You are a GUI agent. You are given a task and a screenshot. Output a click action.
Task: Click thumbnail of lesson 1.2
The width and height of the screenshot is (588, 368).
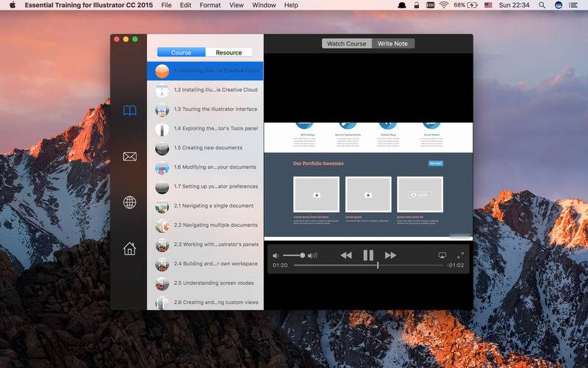pos(162,91)
